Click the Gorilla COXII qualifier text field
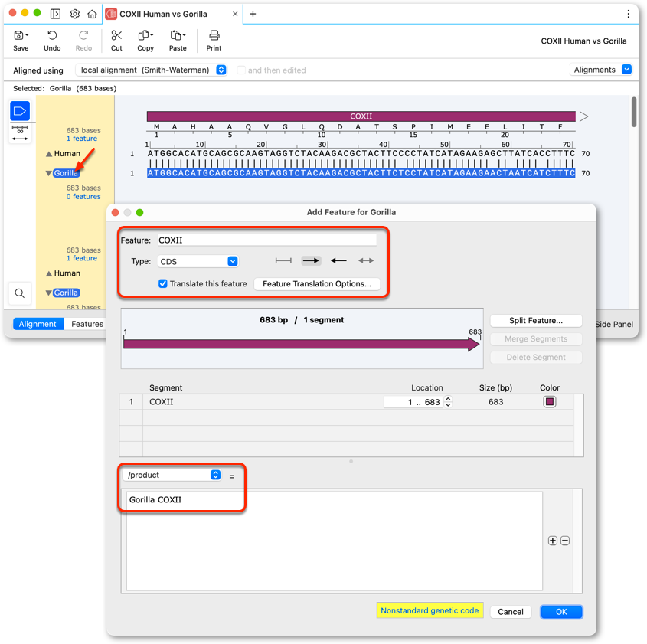This screenshot has width=647, height=644. point(335,541)
